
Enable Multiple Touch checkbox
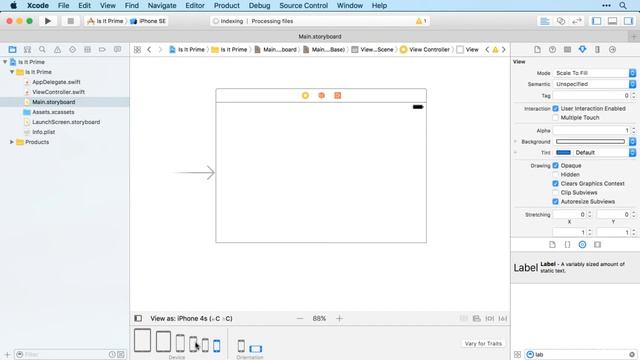(x=555, y=118)
